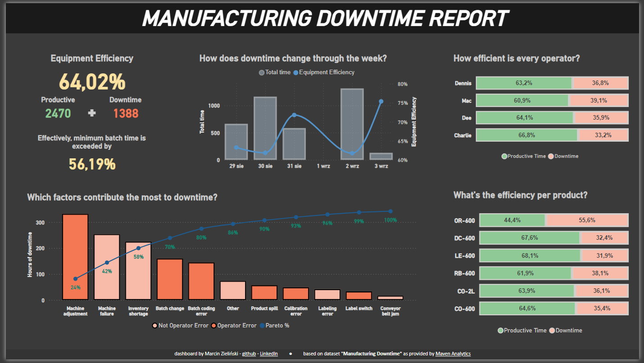Open the LinkedIn link in the footer
The width and height of the screenshot is (644, 363).
pos(268,354)
